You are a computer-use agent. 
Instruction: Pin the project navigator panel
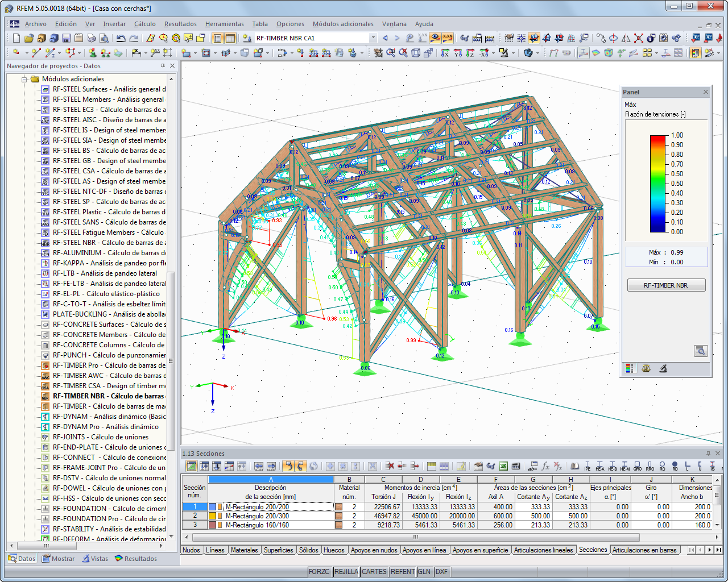pyautogui.click(x=163, y=66)
